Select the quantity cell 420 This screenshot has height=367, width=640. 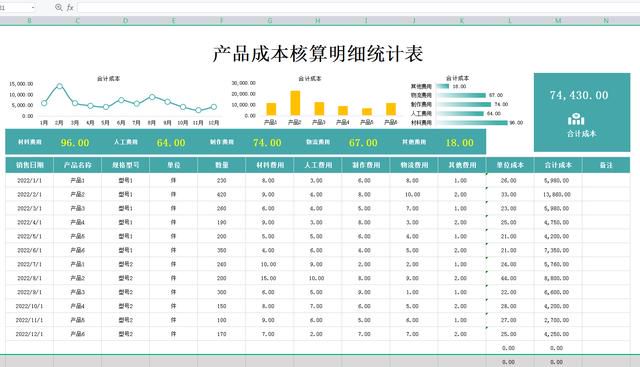click(222, 194)
